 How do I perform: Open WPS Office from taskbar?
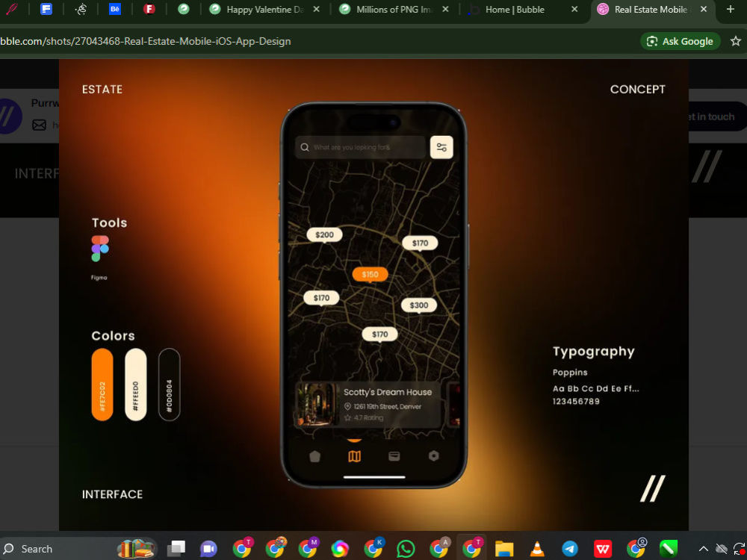coord(603,549)
